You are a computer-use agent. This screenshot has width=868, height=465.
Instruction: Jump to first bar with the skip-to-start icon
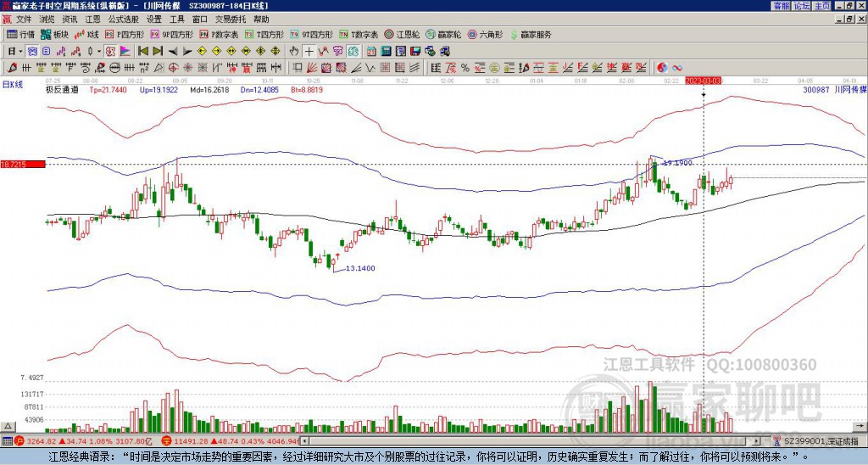coord(142,51)
